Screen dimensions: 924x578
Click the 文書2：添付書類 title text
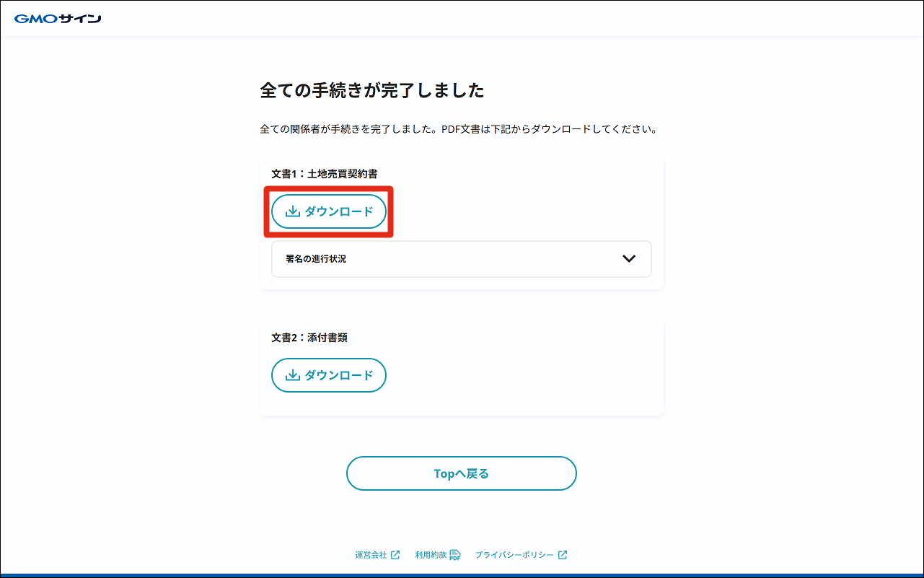click(x=309, y=338)
